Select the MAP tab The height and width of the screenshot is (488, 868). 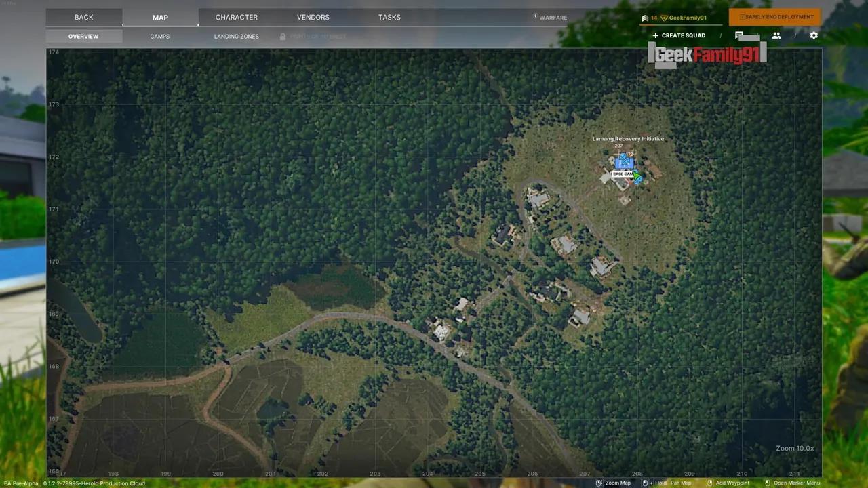pos(160,17)
